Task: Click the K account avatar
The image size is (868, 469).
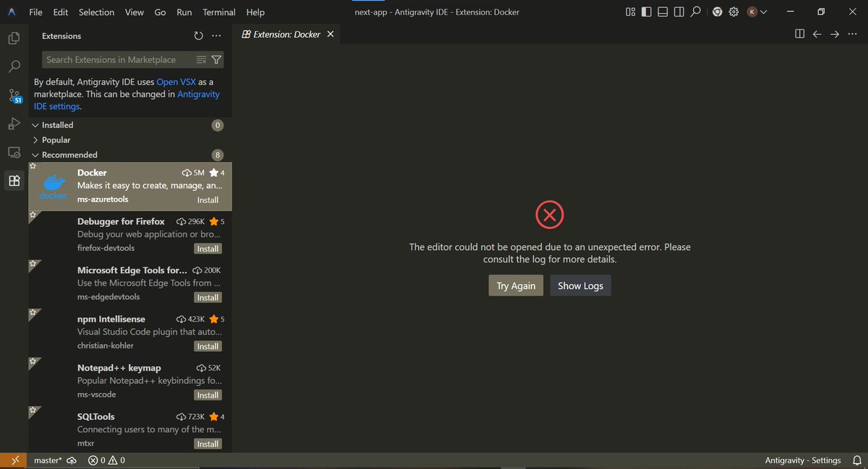Action: pyautogui.click(x=752, y=12)
